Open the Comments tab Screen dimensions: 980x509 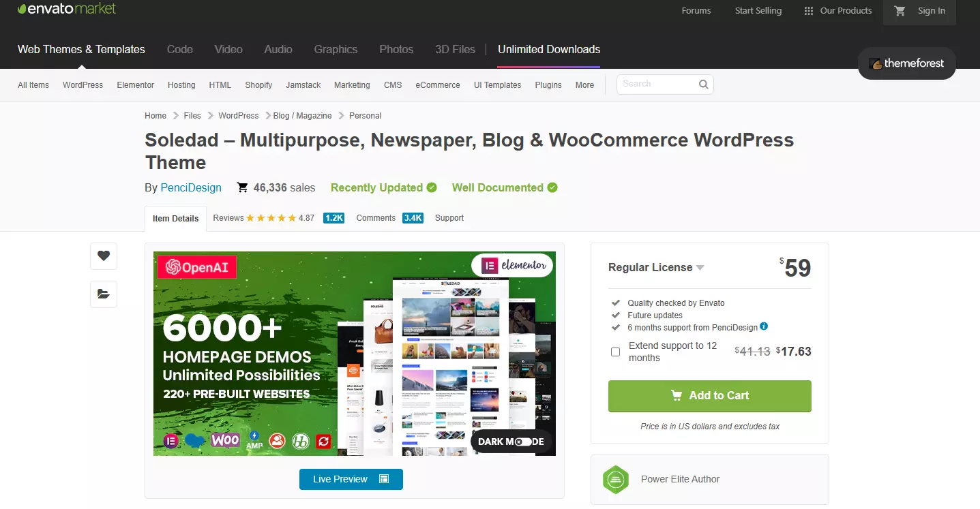click(376, 218)
